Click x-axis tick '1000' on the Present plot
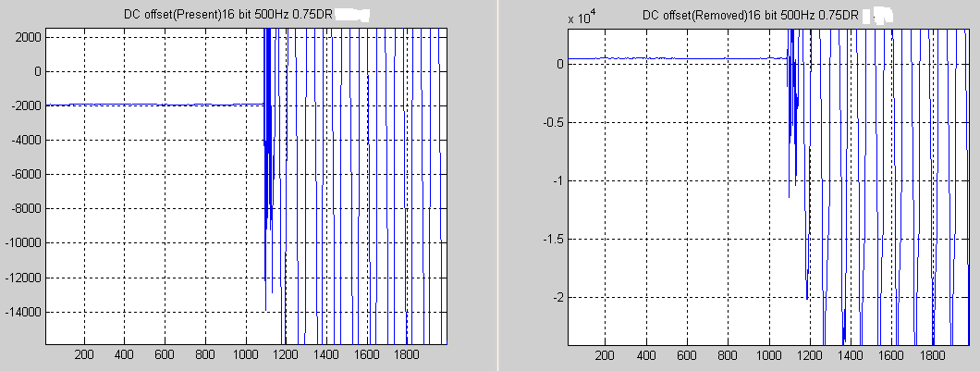Image resolution: width=980 pixels, height=371 pixels. (x=246, y=354)
